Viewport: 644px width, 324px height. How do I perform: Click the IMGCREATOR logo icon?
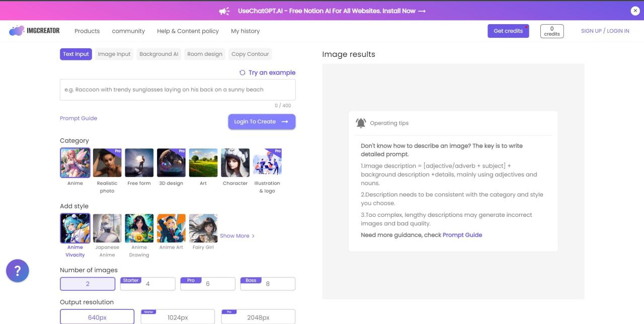(x=17, y=31)
